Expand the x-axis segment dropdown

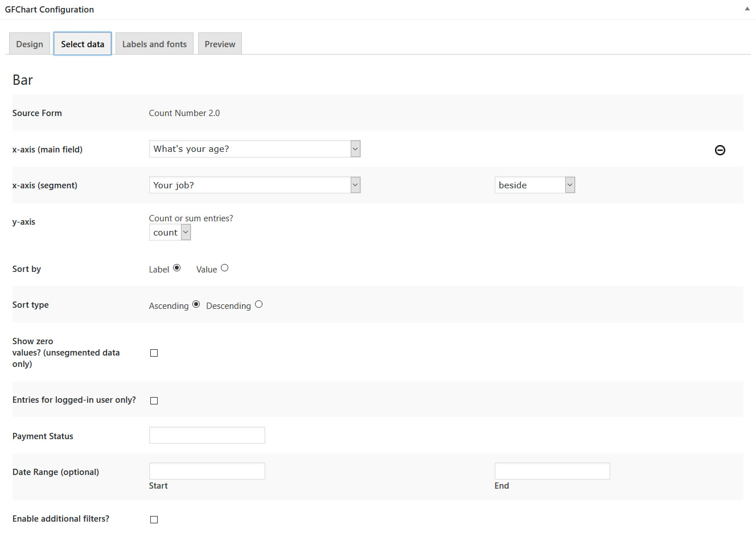click(254, 185)
